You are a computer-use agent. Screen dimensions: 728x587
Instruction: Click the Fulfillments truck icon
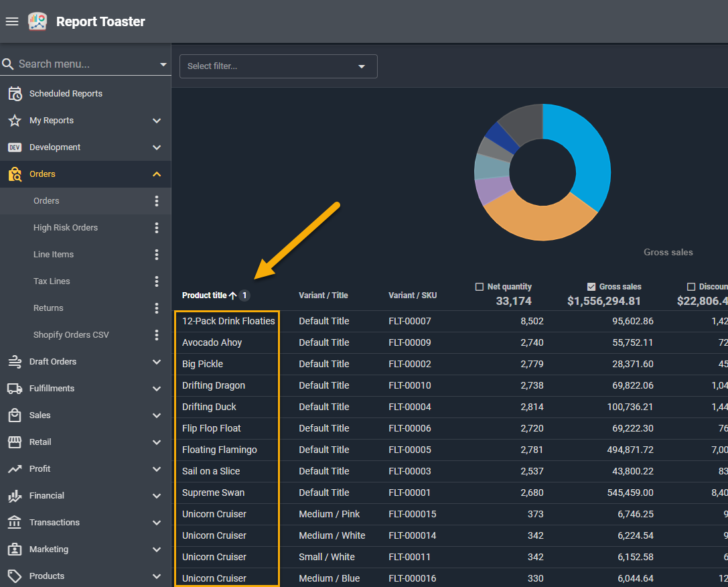click(15, 389)
